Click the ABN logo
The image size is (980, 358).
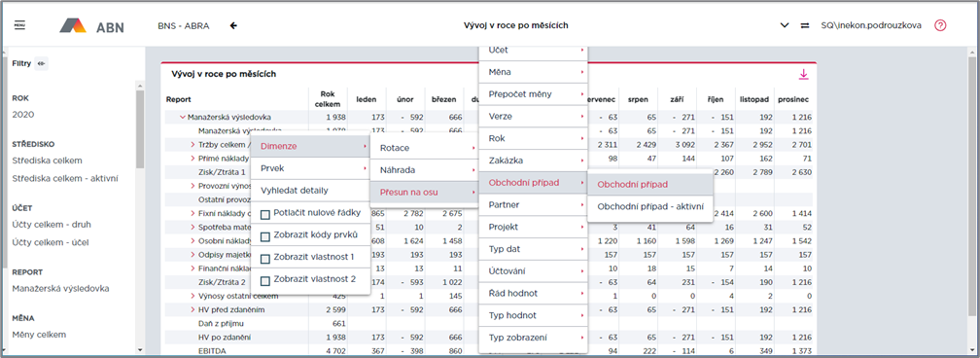point(91,25)
